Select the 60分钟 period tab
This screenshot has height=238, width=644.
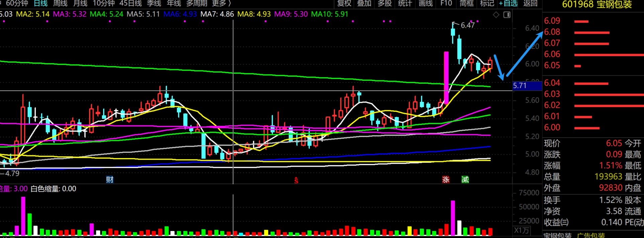[17, 4]
